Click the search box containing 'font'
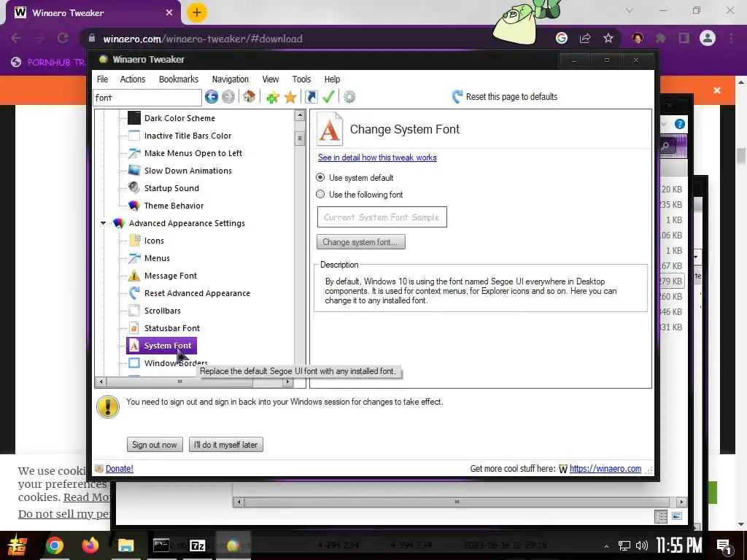The width and height of the screenshot is (747, 560). 147,98
